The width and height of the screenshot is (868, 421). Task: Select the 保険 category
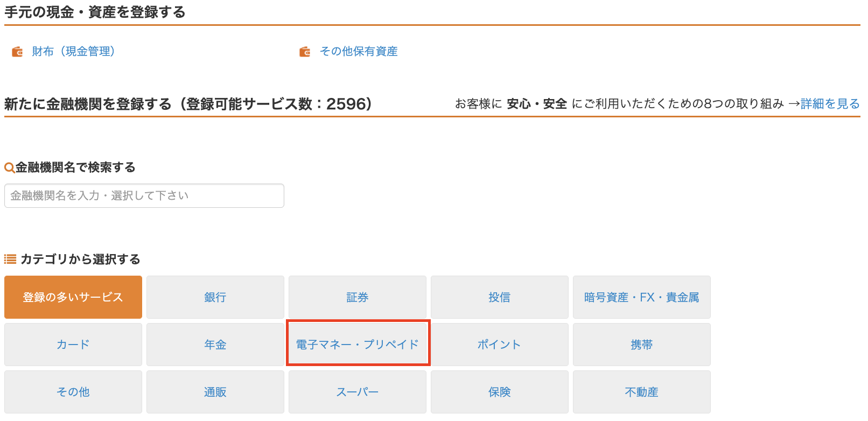coord(500,392)
